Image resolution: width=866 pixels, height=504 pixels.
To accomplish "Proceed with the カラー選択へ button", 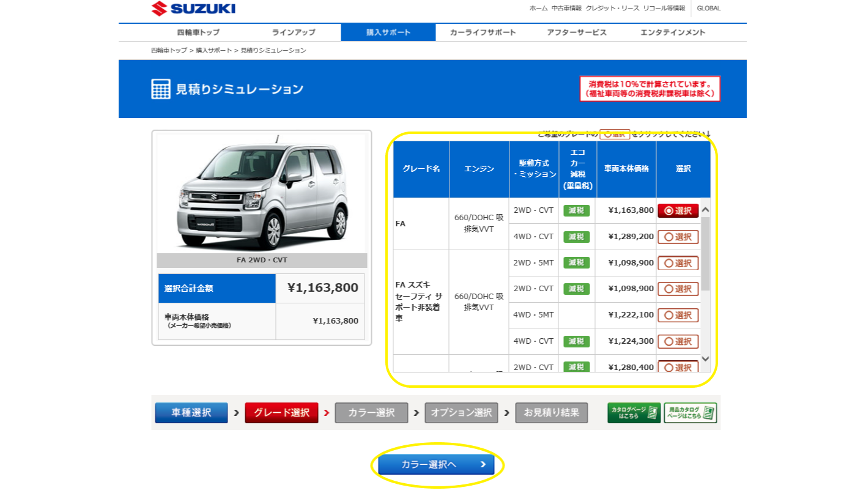I will pos(436,465).
